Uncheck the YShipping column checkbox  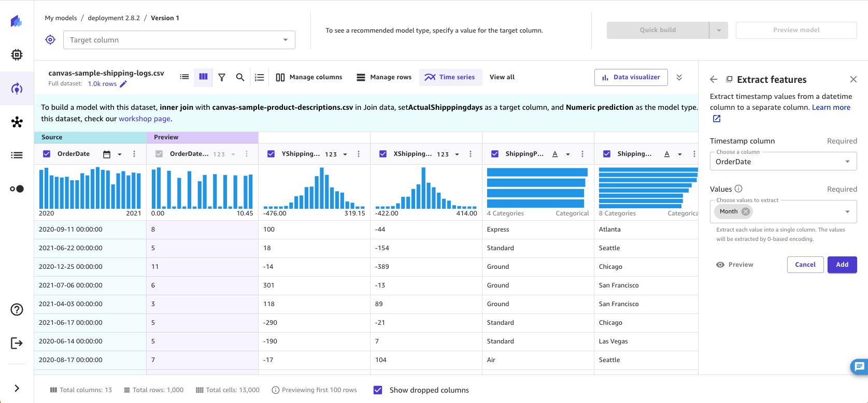click(271, 154)
